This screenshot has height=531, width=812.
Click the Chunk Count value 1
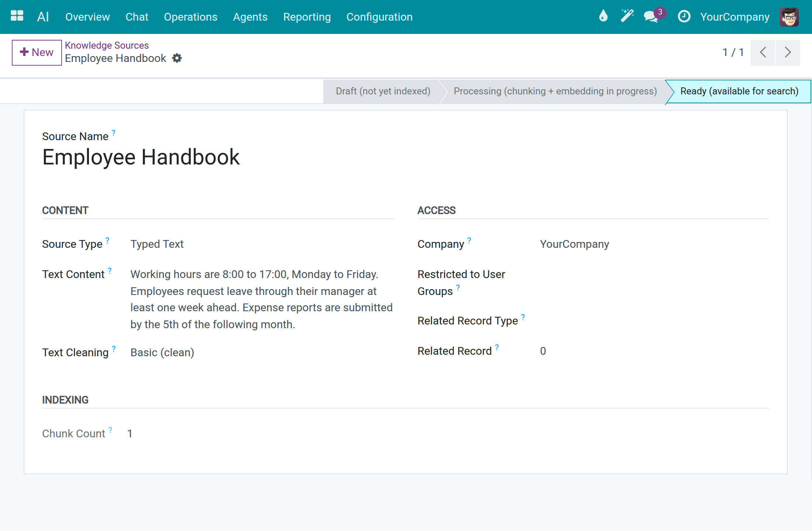pyautogui.click(x=130, y=434)
